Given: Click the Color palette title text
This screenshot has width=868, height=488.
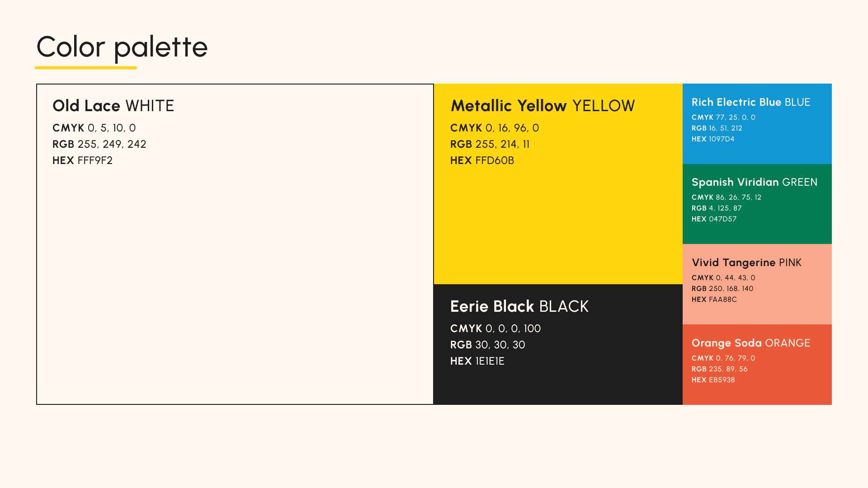Looking at the screenshot, I should coord(122,47).
